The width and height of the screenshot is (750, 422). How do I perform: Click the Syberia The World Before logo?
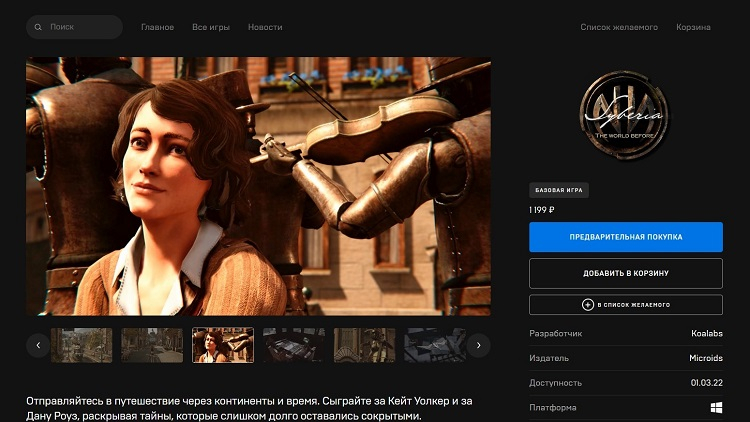coord(625,115)
